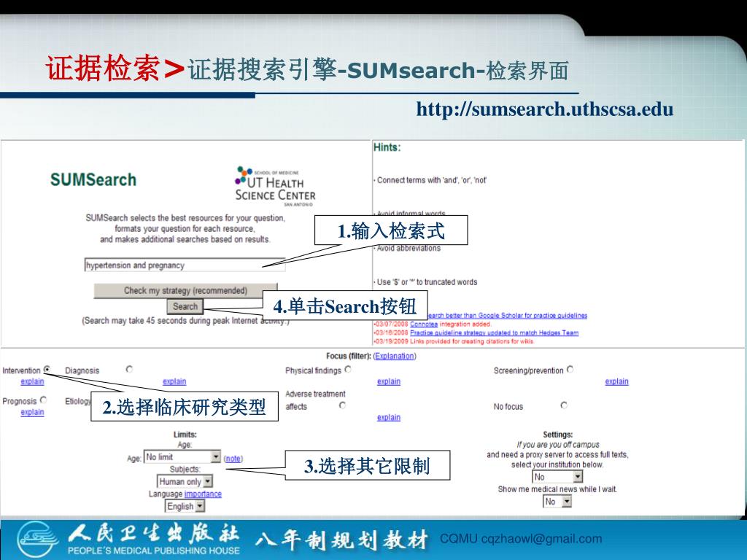Select the Adverse treatment affects radio button
The width and height of the screenshot is (747, 560).
pos(342,405)
